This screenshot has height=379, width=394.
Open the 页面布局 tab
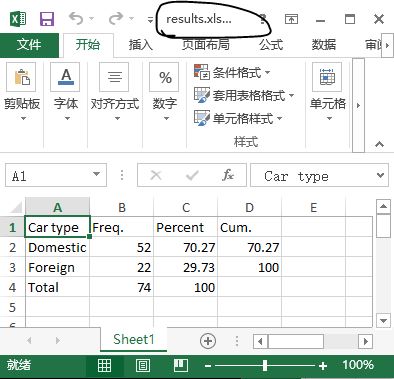(206, 44)
